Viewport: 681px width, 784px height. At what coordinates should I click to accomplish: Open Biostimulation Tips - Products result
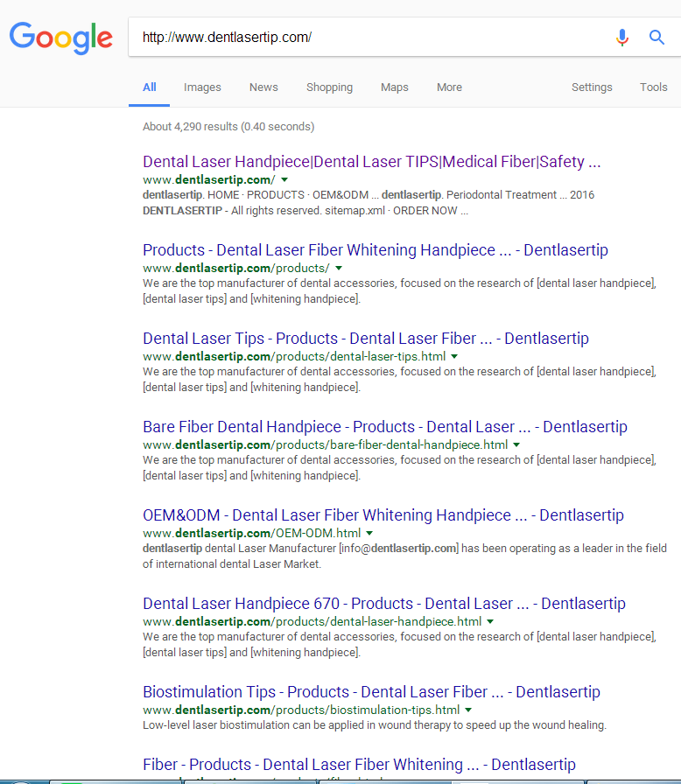click(x=371, y=692)
